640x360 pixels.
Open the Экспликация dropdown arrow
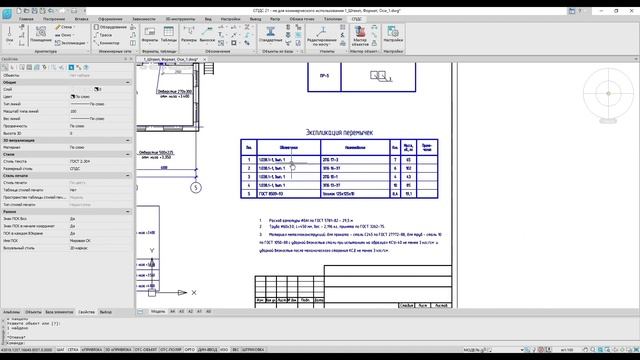pyautogui.click(x=87, y=43)
